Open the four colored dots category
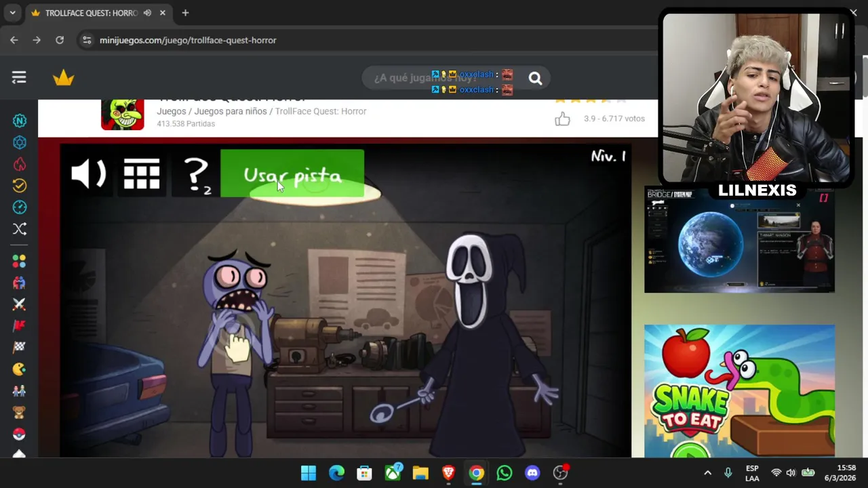 (20, 261)
